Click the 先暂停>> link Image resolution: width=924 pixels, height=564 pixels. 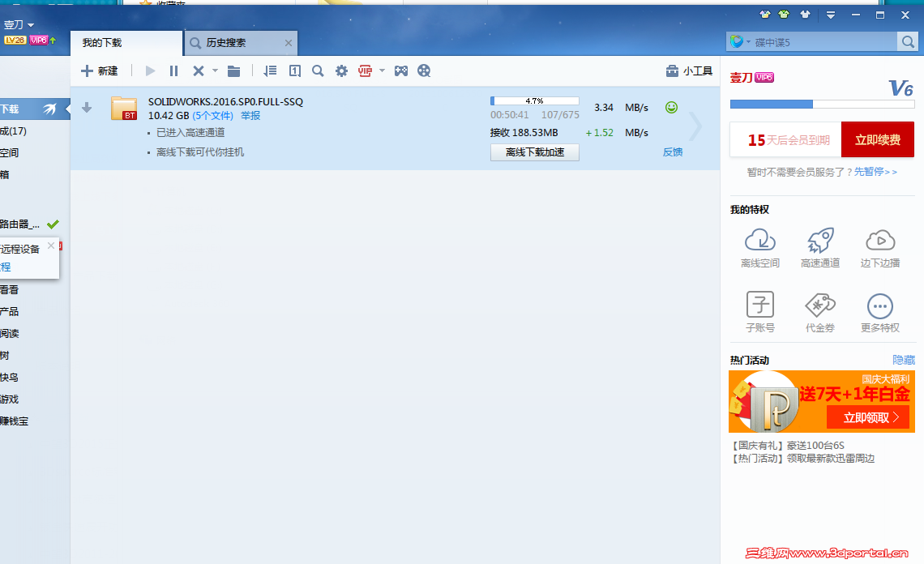tap(875, 172)
